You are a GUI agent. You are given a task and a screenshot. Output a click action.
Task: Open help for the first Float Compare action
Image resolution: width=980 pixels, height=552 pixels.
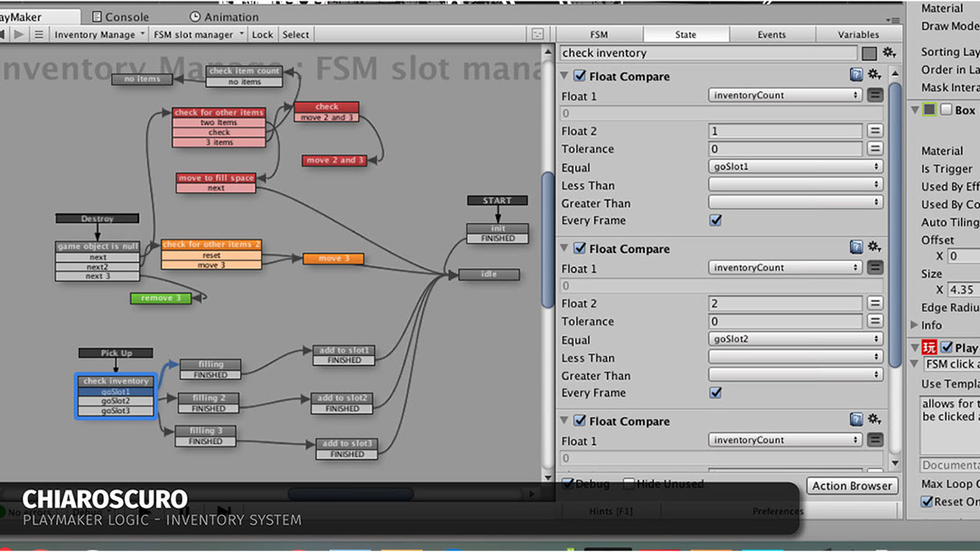pos(856,75)
